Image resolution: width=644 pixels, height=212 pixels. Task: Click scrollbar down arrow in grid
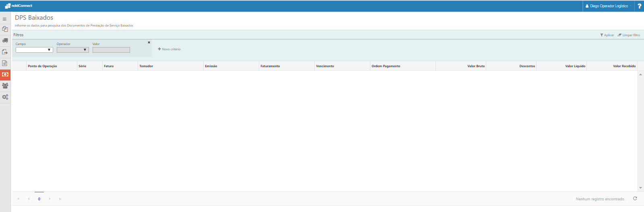640,188
